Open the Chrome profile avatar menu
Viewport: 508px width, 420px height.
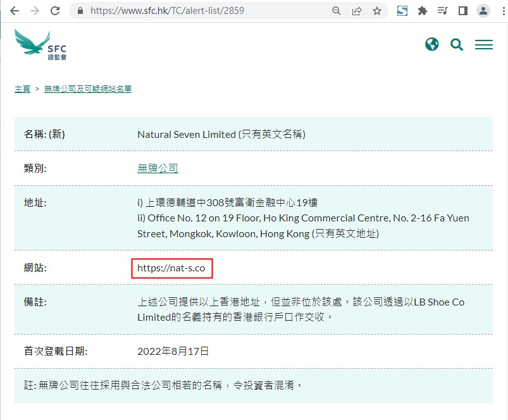pyautogui.click(x=483, y=11)
